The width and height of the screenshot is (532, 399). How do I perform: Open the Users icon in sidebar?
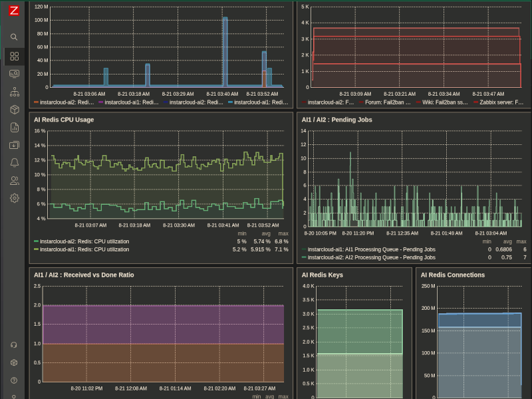[14, 180]
